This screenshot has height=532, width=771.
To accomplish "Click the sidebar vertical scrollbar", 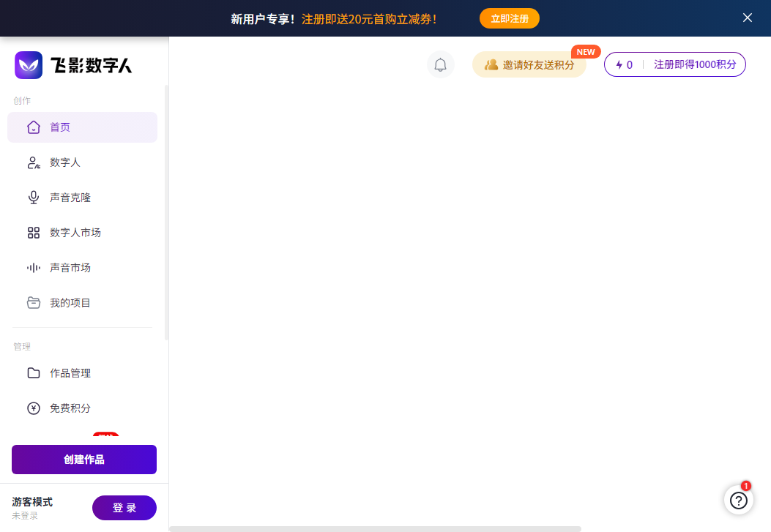I will (x=166, y=212).
